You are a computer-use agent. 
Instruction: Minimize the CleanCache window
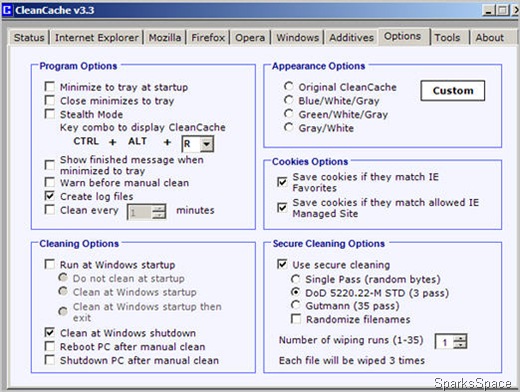488,11
